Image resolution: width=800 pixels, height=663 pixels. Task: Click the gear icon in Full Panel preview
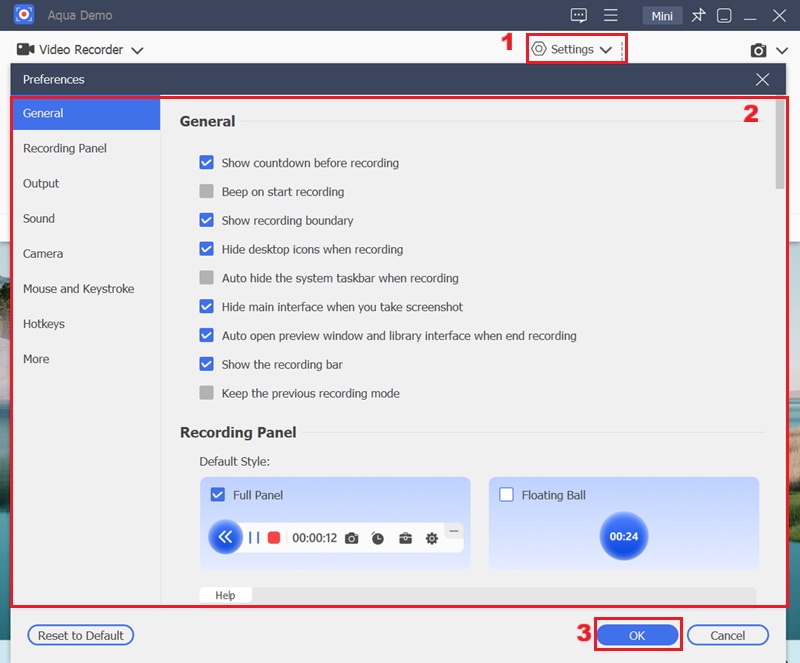click(x=432, y=538)
